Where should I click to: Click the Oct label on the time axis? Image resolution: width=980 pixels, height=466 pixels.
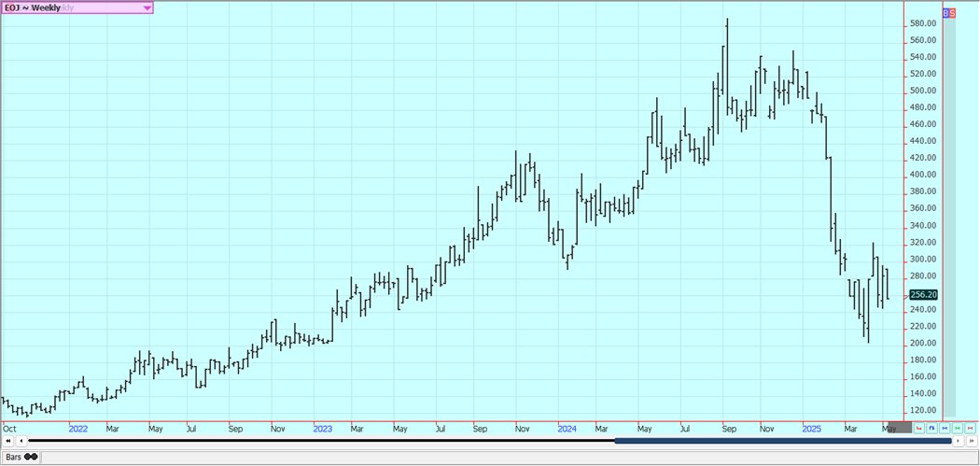(x=9, y=429)
